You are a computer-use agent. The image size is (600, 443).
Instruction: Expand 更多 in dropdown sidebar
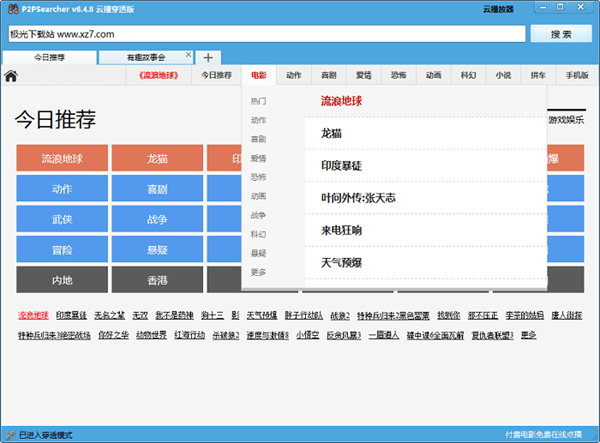coord(258,272)
